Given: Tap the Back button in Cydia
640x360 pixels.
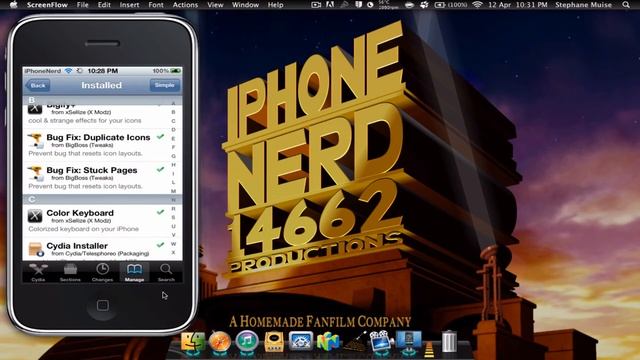Looking at the screenshot, I should [37, 85].
